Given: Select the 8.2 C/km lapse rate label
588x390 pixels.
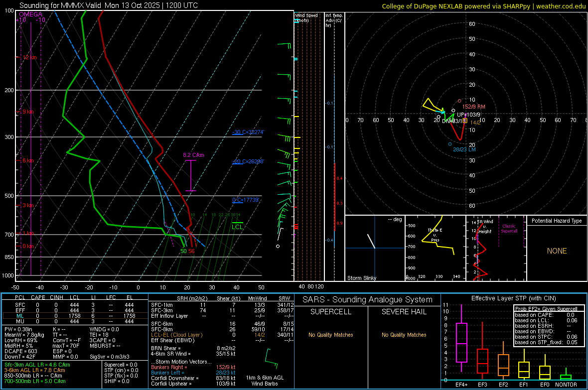Looking at the screenshot, I should click(x=193, y=155).
